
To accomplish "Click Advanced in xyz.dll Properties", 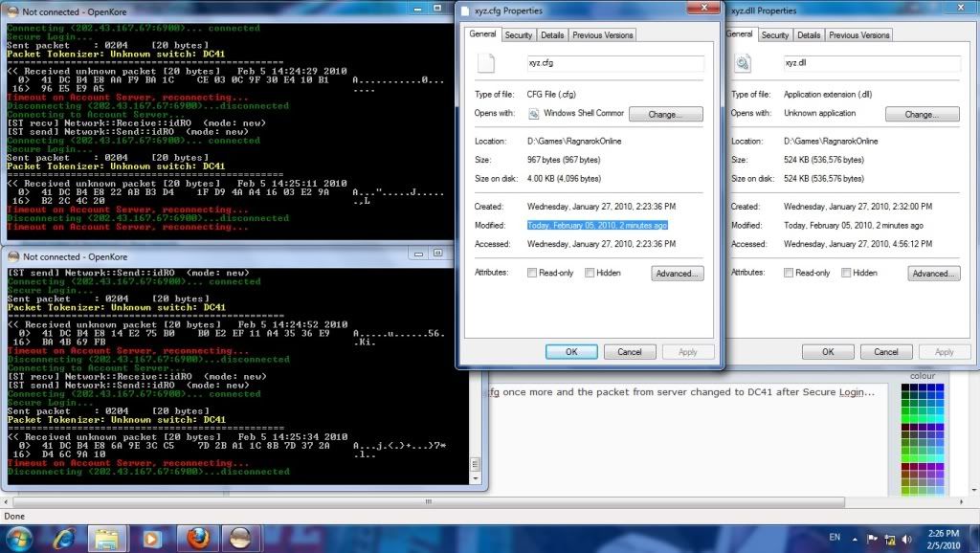I will (934, 274).
